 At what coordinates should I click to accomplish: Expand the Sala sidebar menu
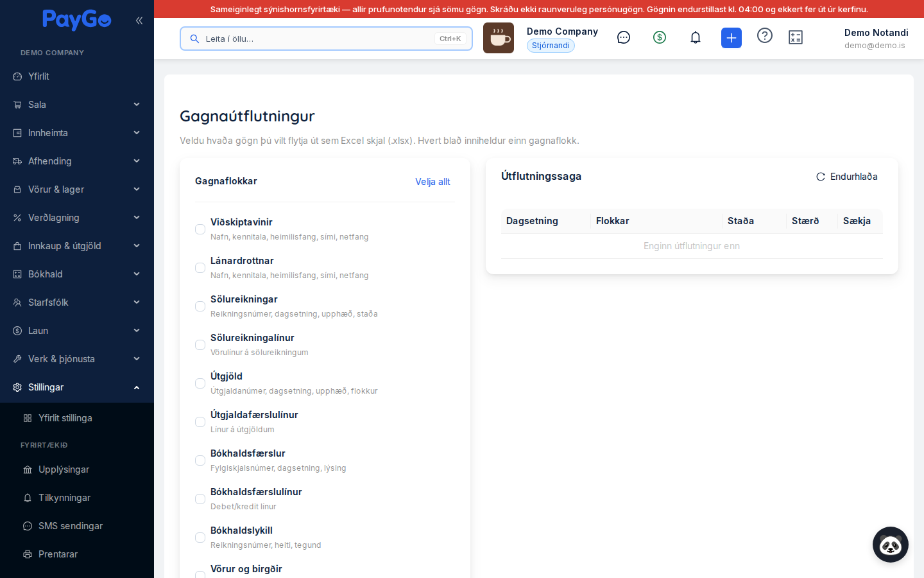tap(77, 105)
